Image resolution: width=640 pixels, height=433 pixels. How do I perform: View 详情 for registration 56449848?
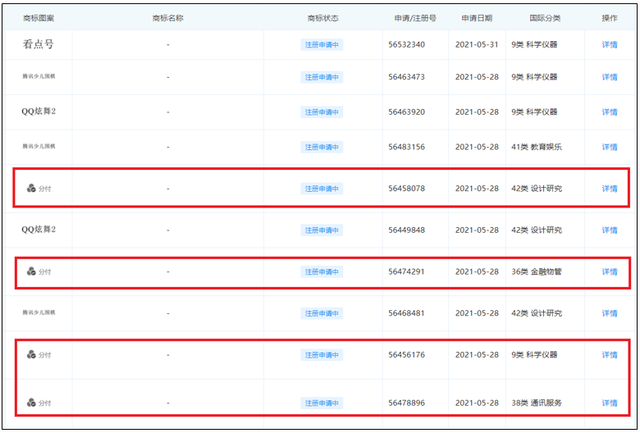(609, 230)
